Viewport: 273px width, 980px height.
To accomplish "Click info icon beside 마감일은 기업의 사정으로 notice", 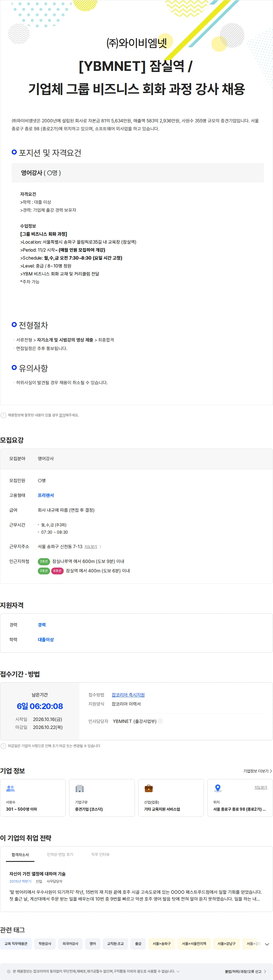I will tap(3, 746).
